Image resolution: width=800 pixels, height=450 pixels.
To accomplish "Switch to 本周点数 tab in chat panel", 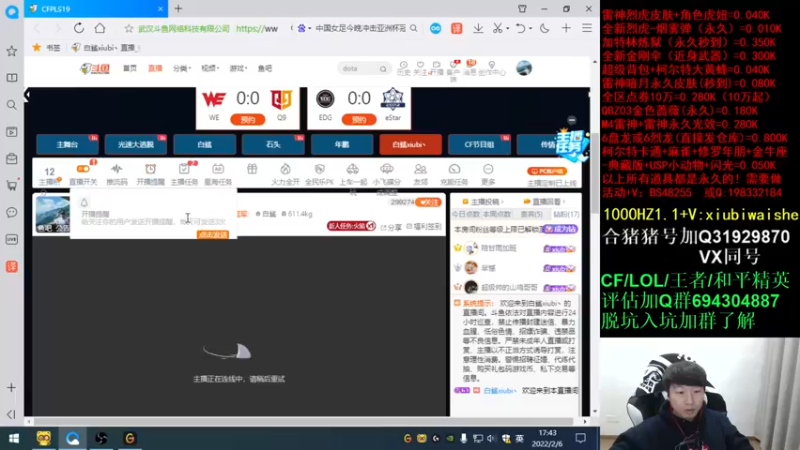I will click(x=497, y=214).
